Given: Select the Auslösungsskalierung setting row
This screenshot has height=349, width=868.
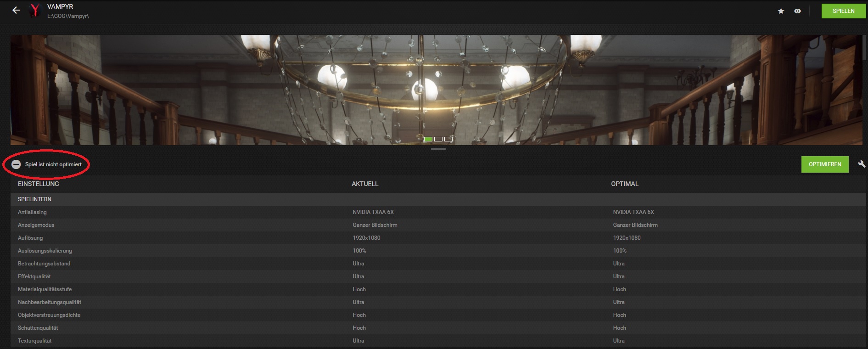Looking at the screenshot, I should (x=438, y=251).
